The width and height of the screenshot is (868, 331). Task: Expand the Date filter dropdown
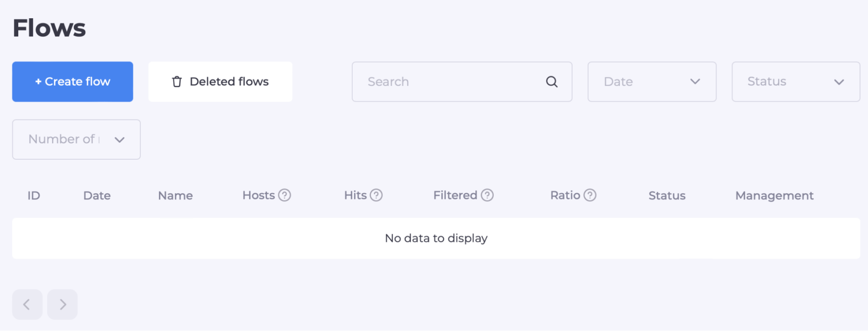pos(651,82)
